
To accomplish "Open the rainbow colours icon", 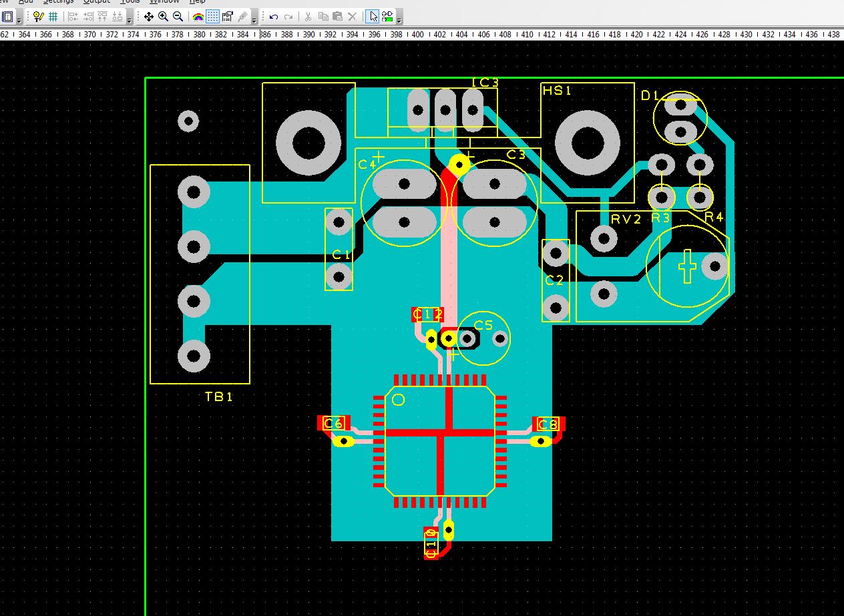I will click(x=198, y=17).
